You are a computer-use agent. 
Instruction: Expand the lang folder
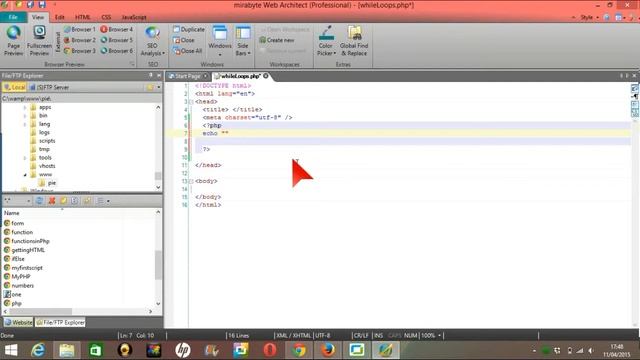click(25, 124)
